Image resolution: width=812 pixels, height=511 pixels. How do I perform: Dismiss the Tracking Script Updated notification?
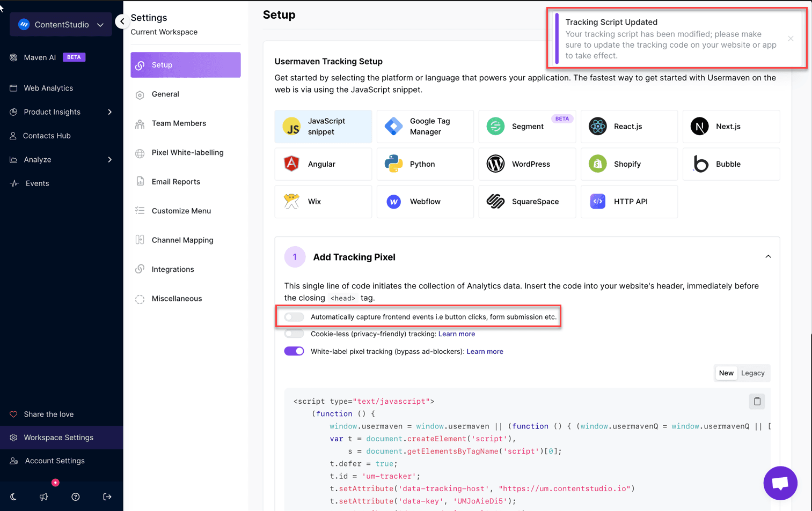791,39
